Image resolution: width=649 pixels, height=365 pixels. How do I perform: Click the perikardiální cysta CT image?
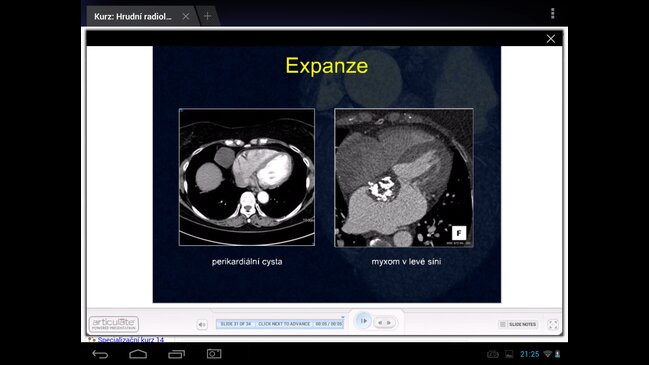247,177
